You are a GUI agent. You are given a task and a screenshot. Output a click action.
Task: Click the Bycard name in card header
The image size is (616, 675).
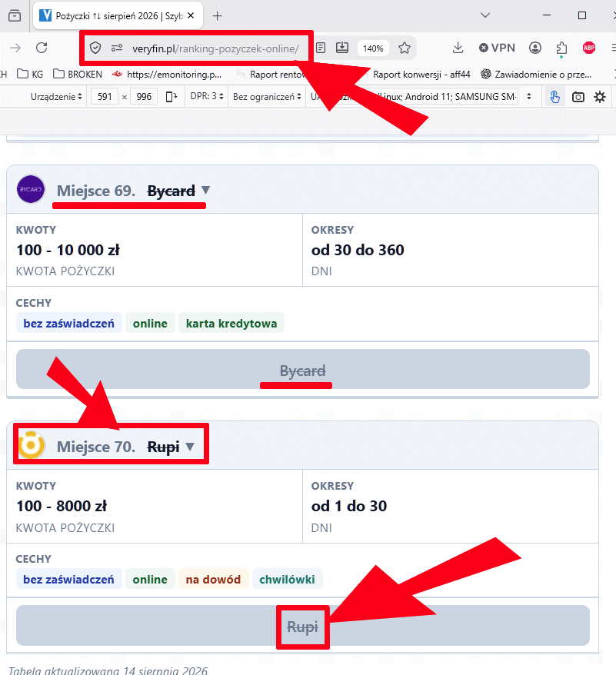[171, 190]
